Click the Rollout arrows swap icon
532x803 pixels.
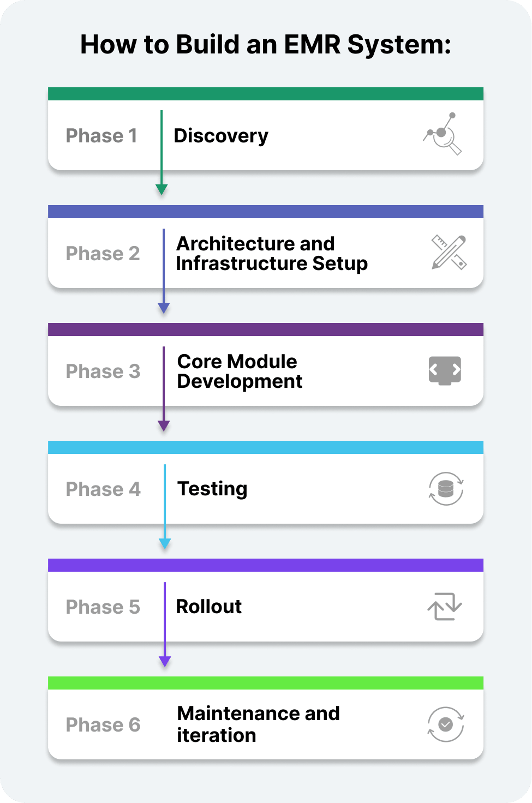click(x=445, y=607)
